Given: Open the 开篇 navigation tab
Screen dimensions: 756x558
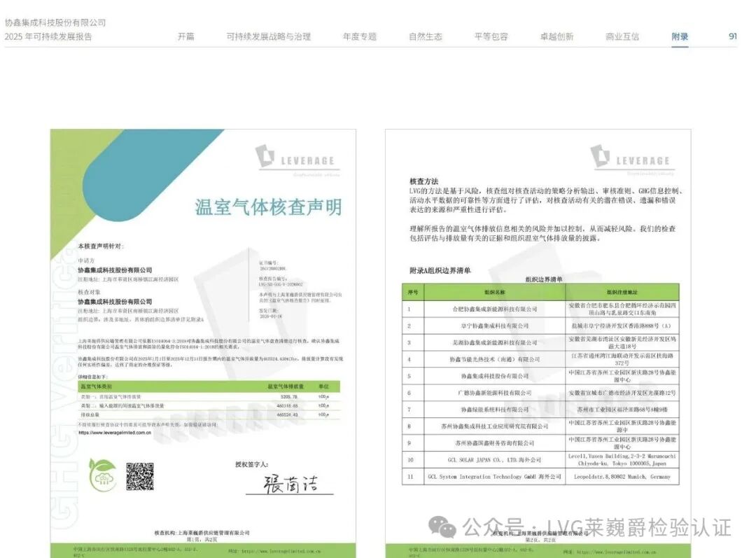Looking at the screenshot, I should [185, 36].
